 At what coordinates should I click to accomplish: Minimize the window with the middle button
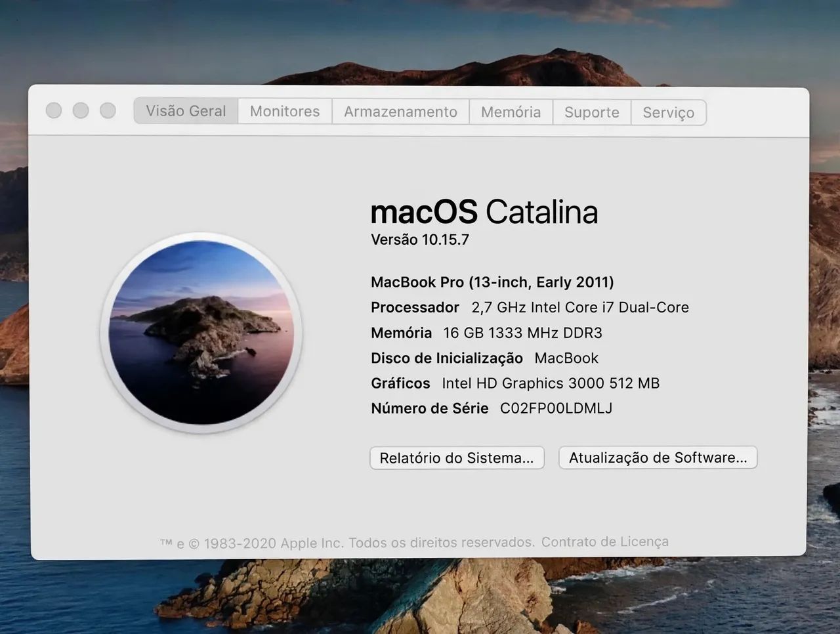pos(81,110)
